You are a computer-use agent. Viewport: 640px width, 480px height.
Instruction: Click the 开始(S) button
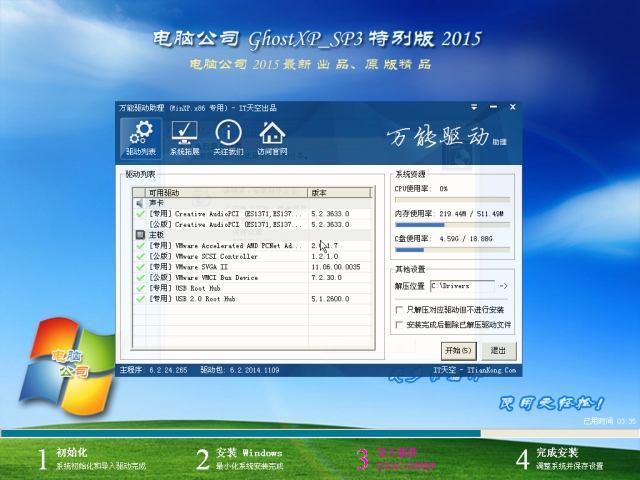coord(458,351)
